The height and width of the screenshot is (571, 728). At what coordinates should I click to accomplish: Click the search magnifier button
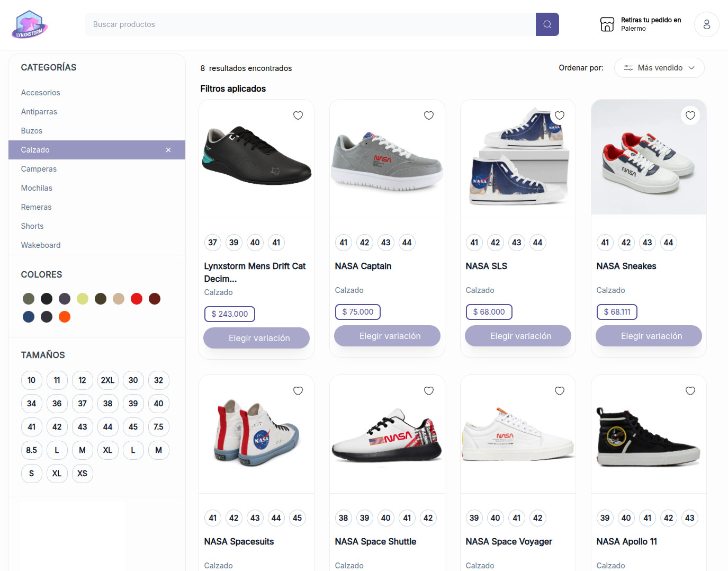pos(547,24)
